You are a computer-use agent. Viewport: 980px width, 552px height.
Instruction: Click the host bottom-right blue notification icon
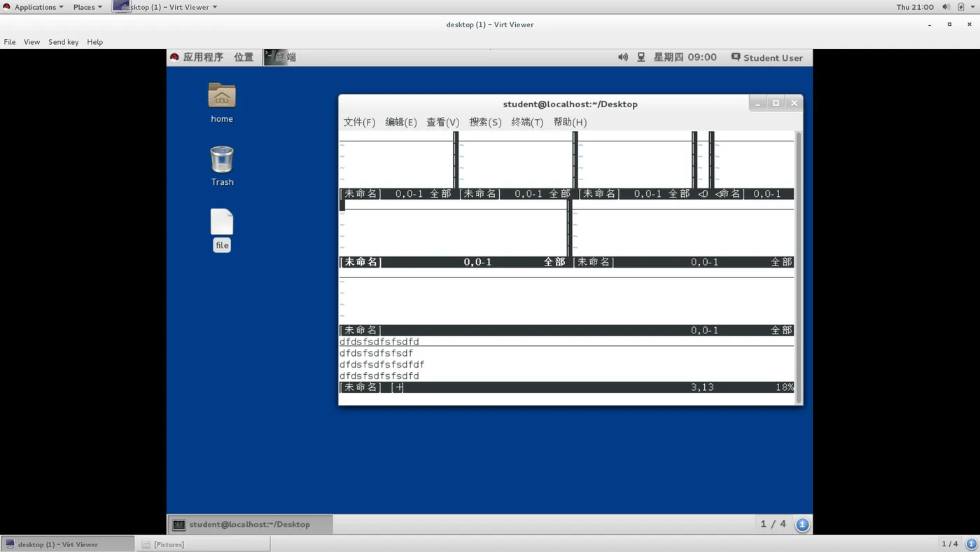[x=972, y=544]
